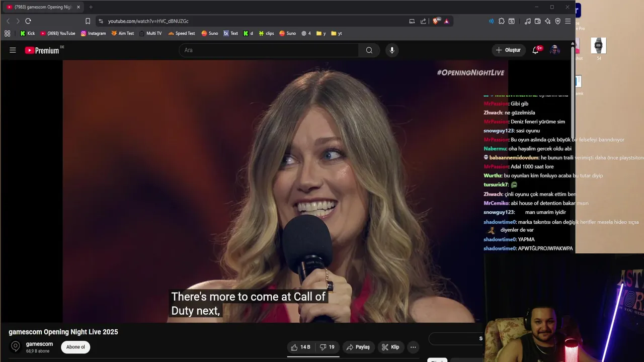The width and height of the screenshot is (644, 362).
Task: Dislike the video with thumbs down
Action: [x=327, y=347]
